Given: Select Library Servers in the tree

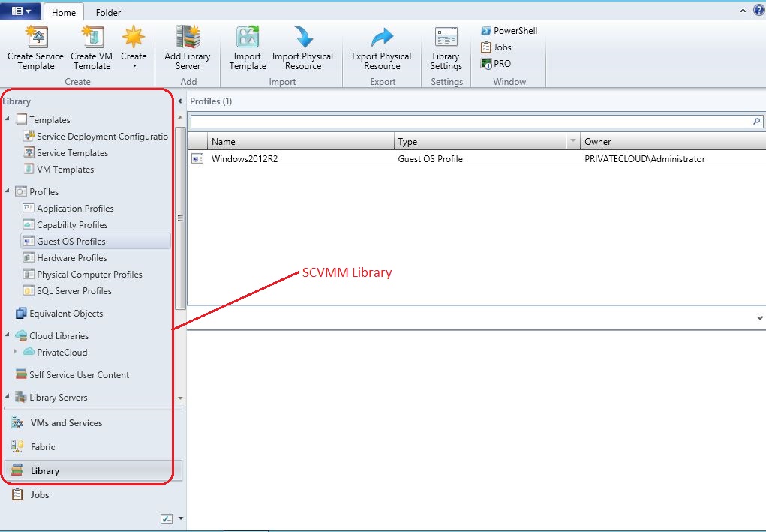Looking at the screenshot, I should click(x=51, y=397).
